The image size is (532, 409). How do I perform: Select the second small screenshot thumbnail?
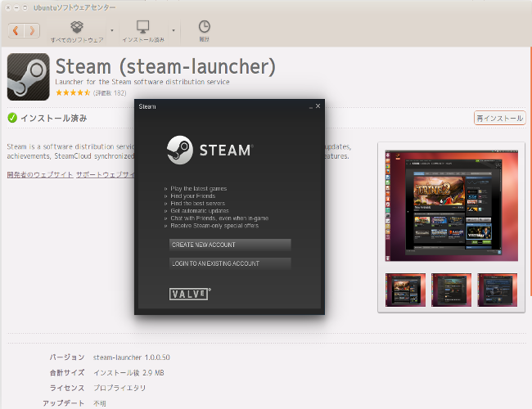pyautogui.click(x=452, y=290)
